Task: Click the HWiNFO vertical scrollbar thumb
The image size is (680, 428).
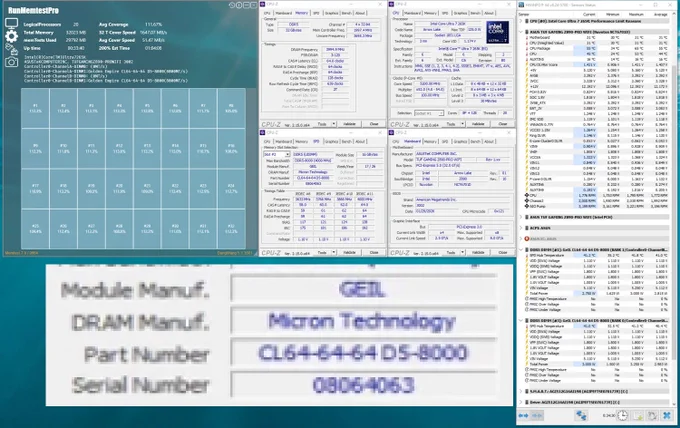Action: (x=674, y=212)
